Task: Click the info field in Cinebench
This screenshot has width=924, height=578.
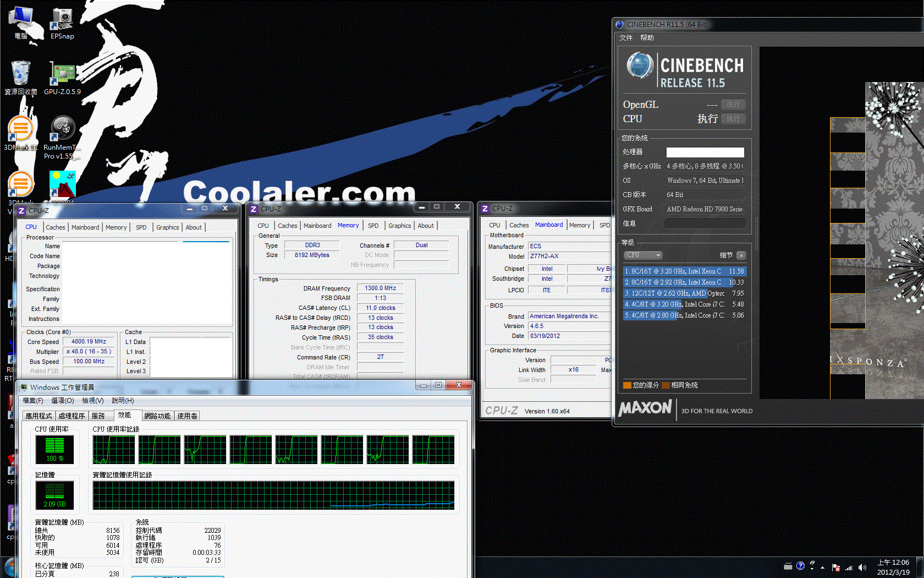Action: click(705, 223)
